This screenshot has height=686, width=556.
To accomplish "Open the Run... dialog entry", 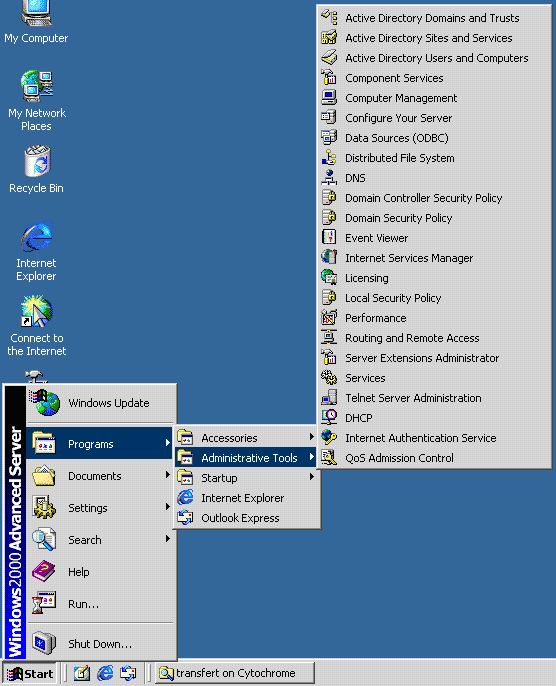I will [x=101, y=604].
